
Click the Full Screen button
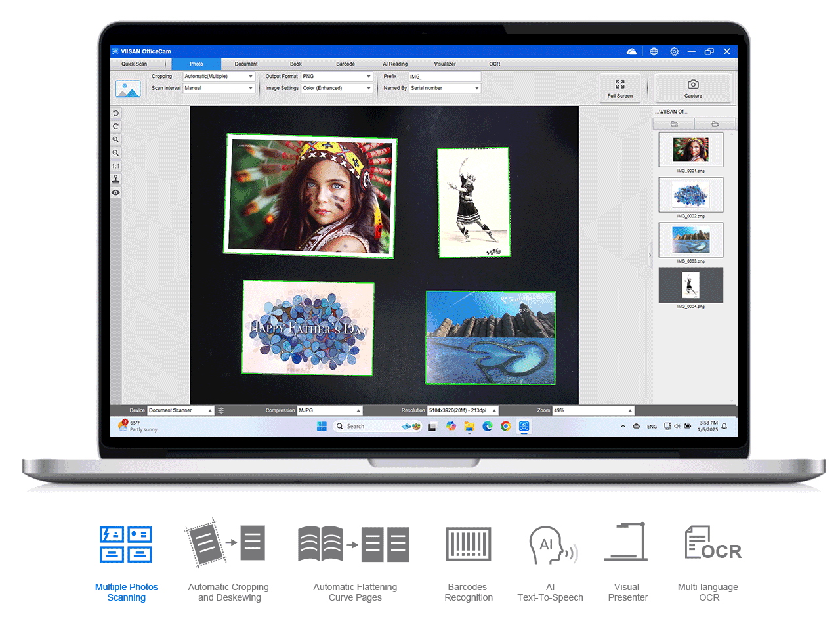pyautogui.click(x=619, y=88)
